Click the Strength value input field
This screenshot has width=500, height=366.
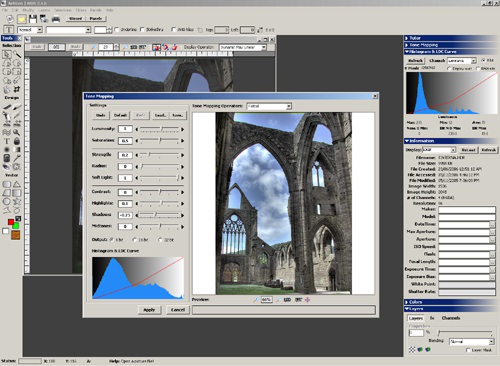(125, 155)
